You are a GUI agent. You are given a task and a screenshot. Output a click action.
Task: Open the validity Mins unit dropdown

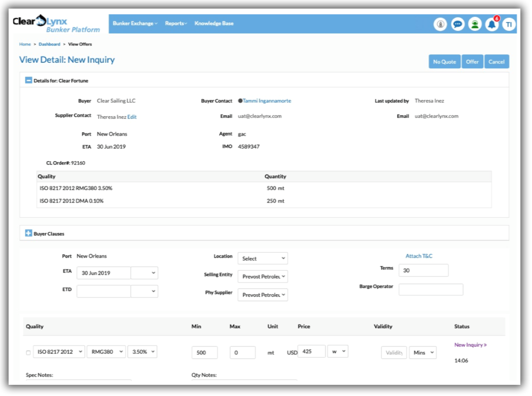point(423,353)
